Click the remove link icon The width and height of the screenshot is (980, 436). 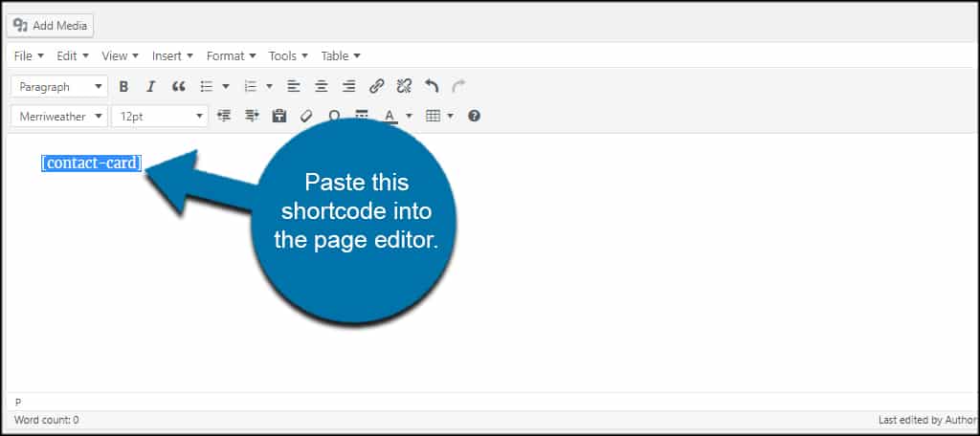[x=405, y=87]
